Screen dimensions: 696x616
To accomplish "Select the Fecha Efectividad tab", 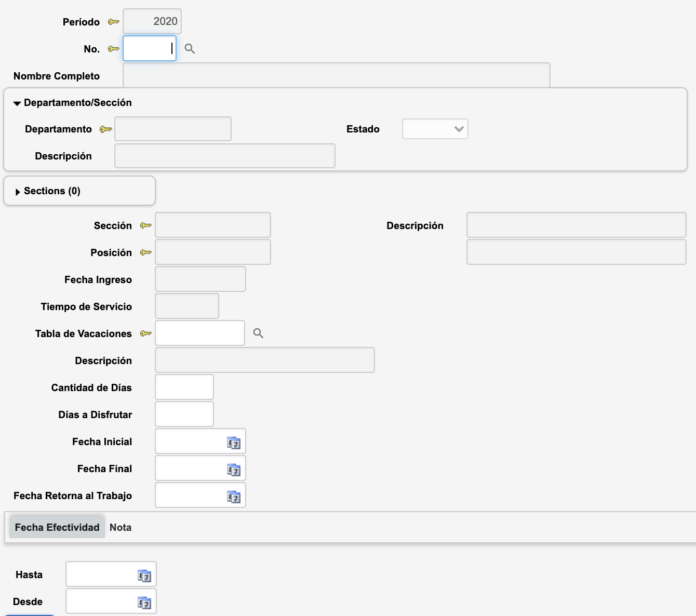I will click(x=57, y=527).
